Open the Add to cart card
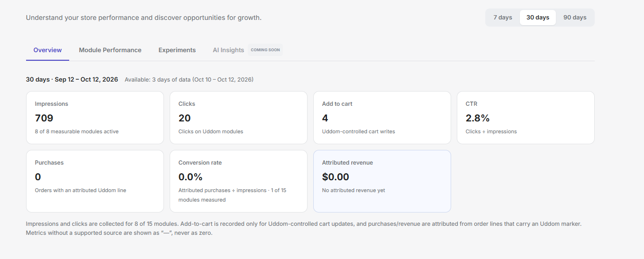This screenshot has width=644, height=259. (382, 118)
